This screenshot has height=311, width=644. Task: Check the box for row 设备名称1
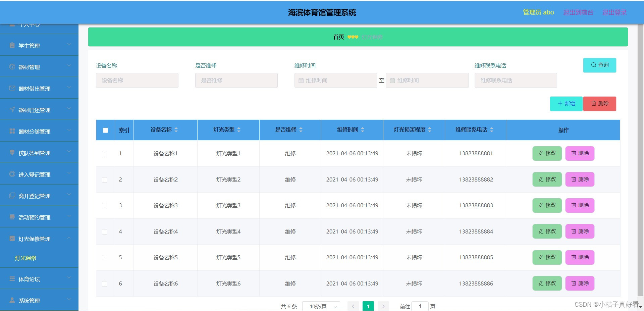(105, 154)
